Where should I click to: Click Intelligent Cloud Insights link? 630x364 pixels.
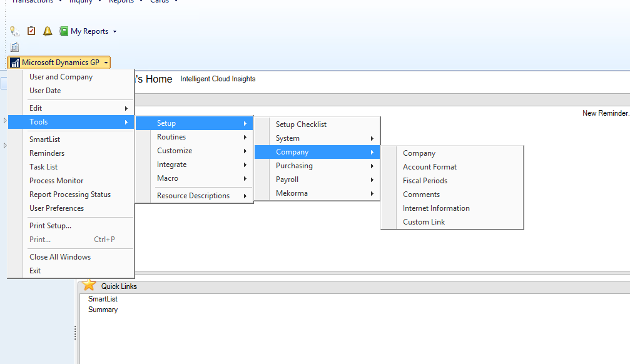[x=218, y=79]
